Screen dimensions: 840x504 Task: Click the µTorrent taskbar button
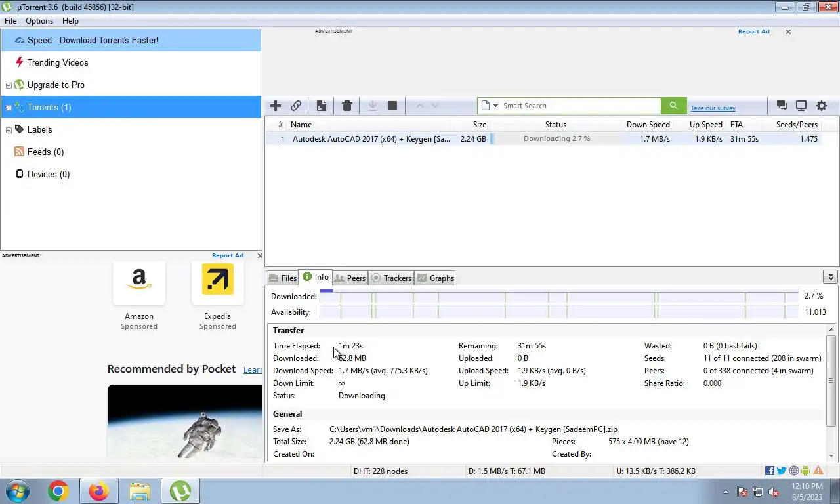click(180, 491)
